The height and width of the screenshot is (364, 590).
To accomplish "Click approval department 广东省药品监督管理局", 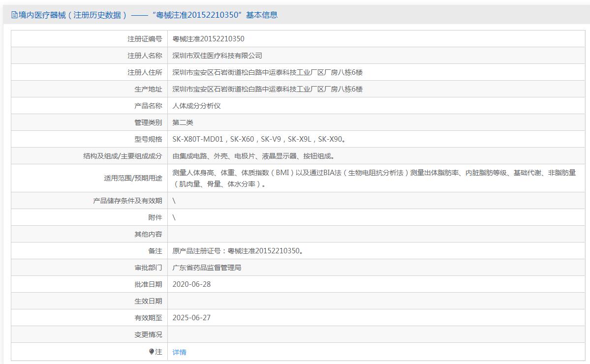I will click(x=207, y=268).
